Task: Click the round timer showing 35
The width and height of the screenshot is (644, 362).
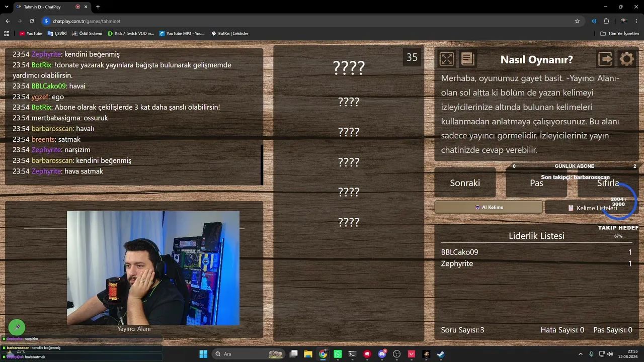Action: click(412, 57)
